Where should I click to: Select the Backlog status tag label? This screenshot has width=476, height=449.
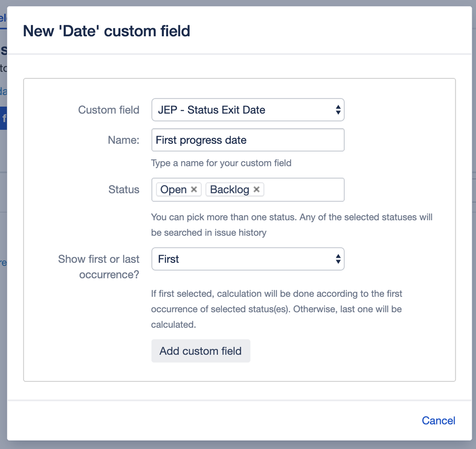[229, 190]
